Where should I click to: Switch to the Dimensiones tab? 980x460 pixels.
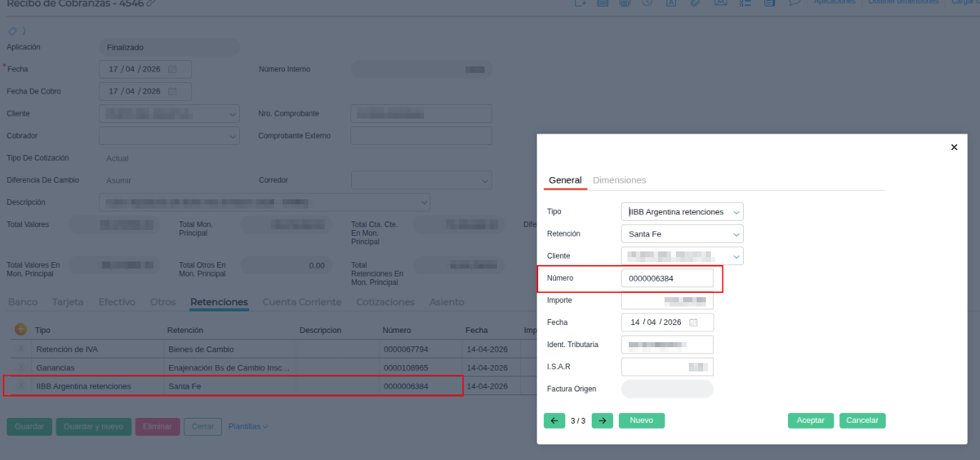point(619,181)
